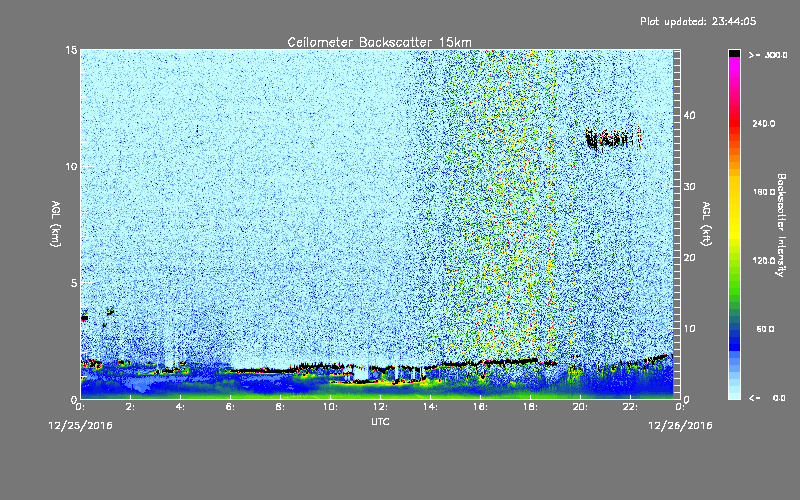
Task: Click the "8:" hour tick label
Action: pos(281,407)
